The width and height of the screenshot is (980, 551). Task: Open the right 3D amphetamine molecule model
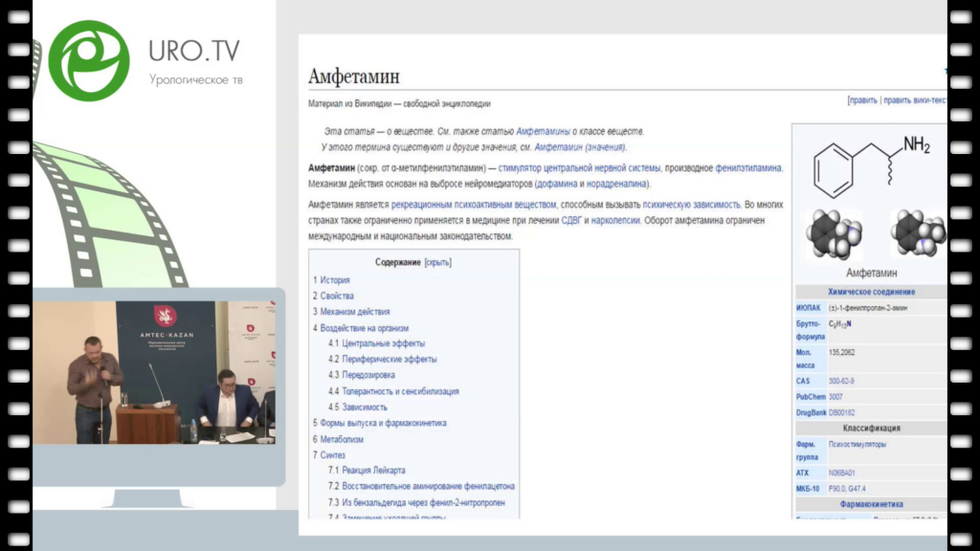point(917,233)
